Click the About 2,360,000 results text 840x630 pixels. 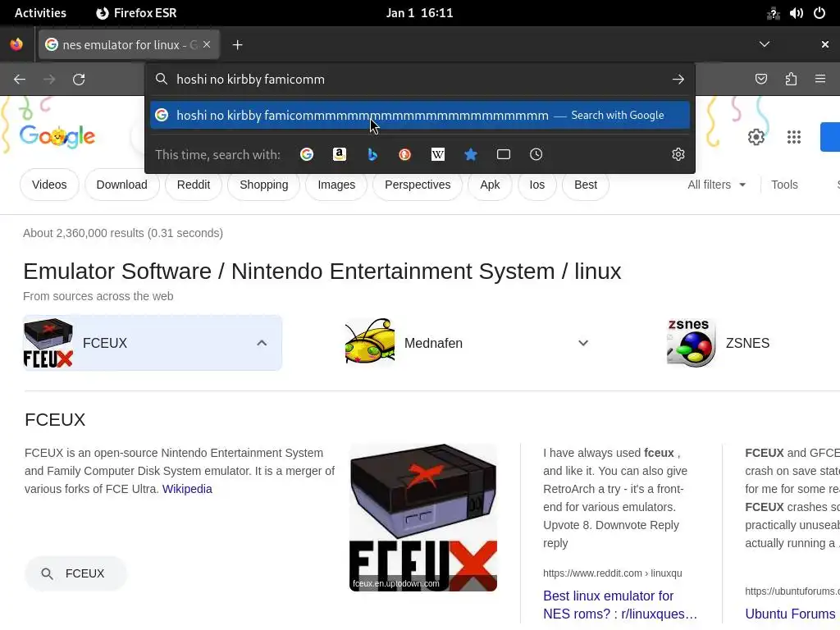pyautogui.click(x=123, y=233)
